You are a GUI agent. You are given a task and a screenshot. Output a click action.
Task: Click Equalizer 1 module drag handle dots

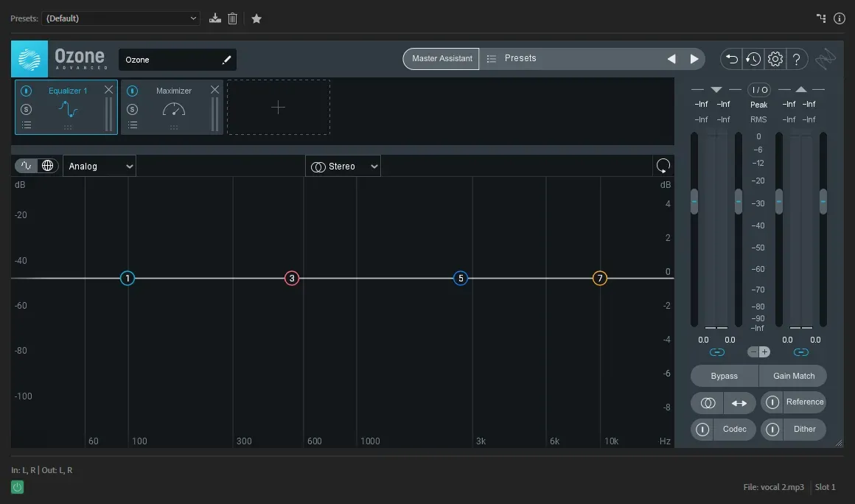click(x=68, y=127)
